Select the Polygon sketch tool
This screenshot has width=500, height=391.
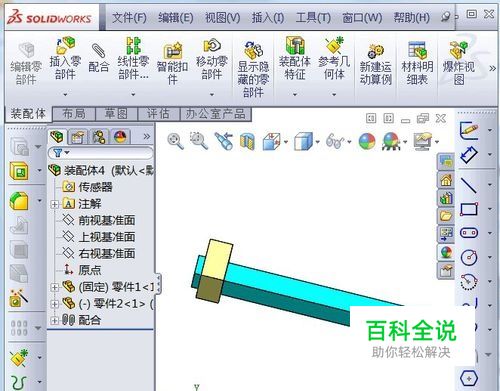[469, 378]
